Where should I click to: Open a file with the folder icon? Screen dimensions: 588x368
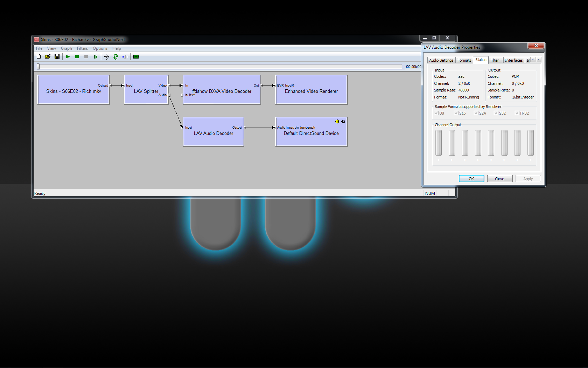coord(48,56)
